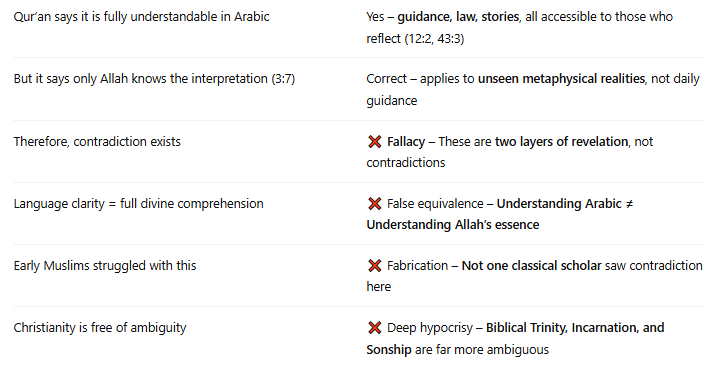Click bold 'Not one classical scholar' phrase

tap(531, 266)
